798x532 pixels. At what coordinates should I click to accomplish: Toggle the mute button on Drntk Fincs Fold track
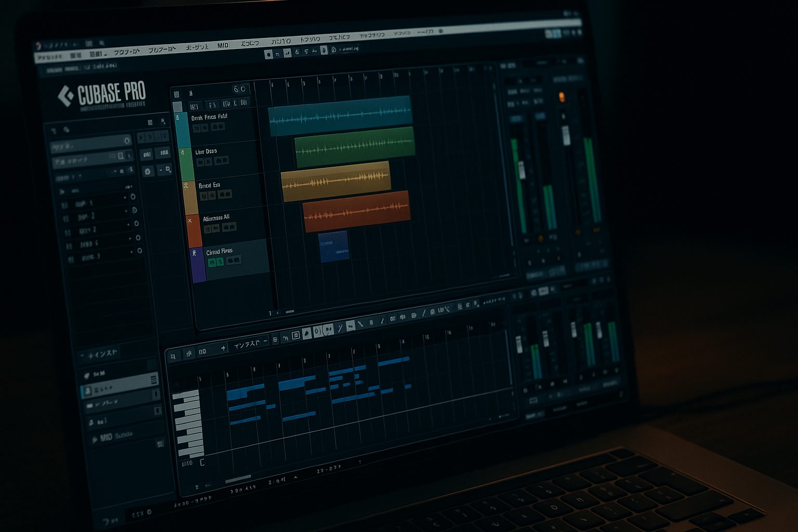[x=197, y=128]
